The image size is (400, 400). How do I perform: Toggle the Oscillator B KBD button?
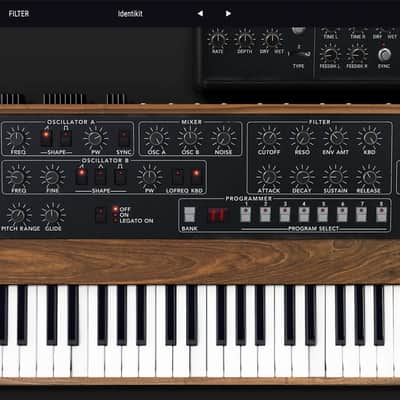click(x=197, y=177)
